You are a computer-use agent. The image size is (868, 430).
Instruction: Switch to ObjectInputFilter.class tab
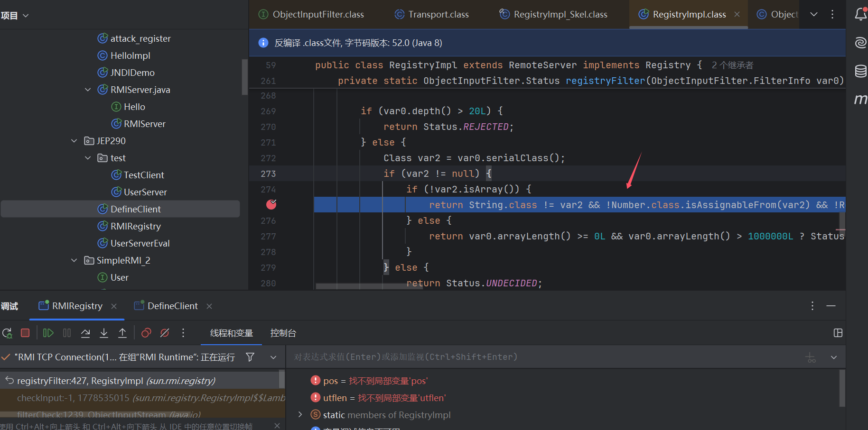(x=311, y=14)
